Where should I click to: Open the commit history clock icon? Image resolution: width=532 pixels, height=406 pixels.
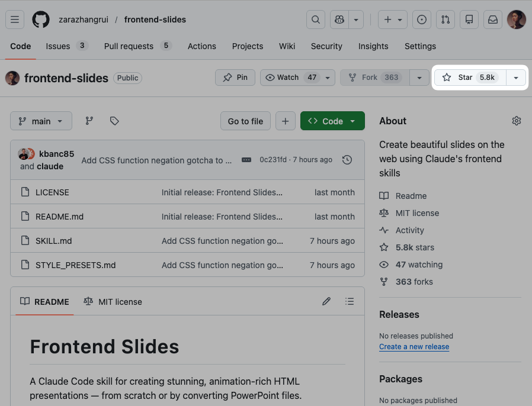[x=347, y=160]
